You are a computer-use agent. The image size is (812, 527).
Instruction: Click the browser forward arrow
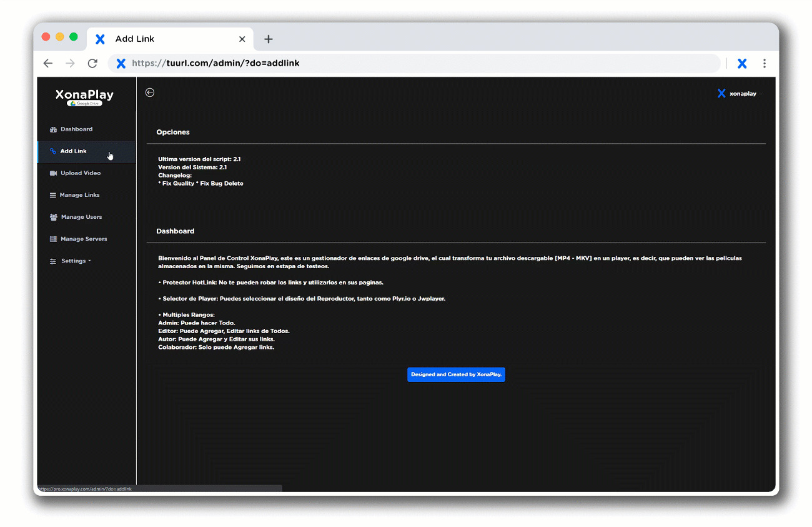tap(70, 63)
